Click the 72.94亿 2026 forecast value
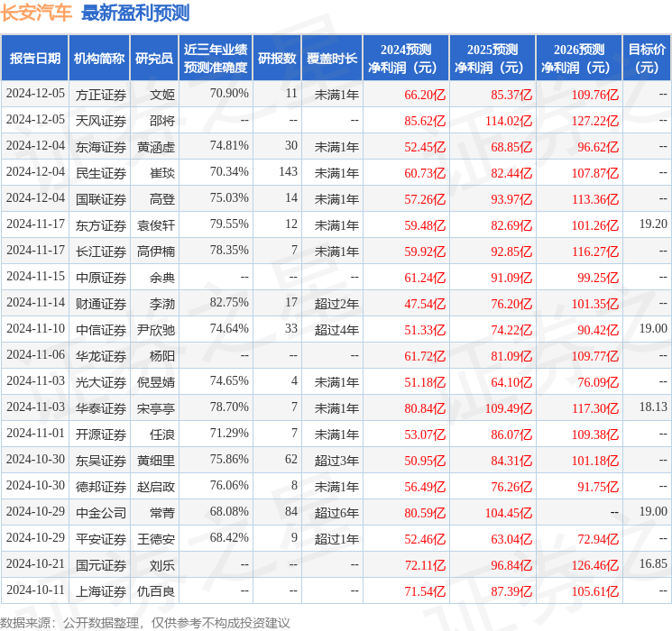672x631 pixels. click(598, 539)
